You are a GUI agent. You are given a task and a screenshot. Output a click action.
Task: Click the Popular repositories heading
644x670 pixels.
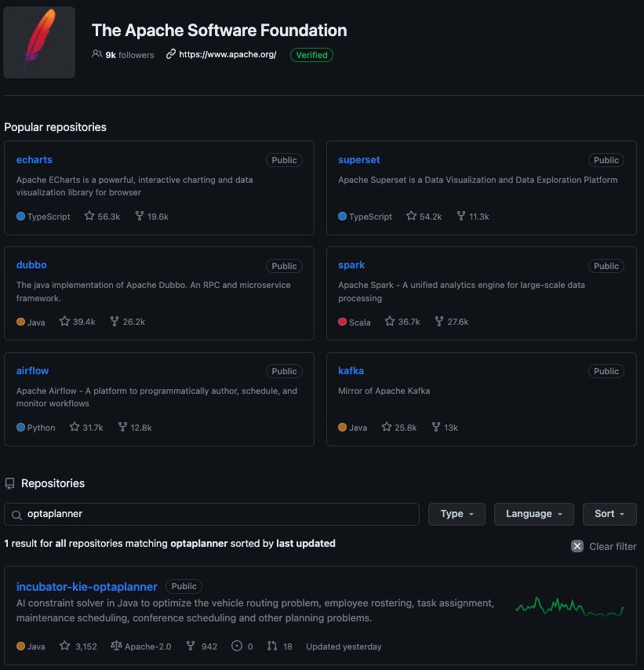[x=55, y=127]
